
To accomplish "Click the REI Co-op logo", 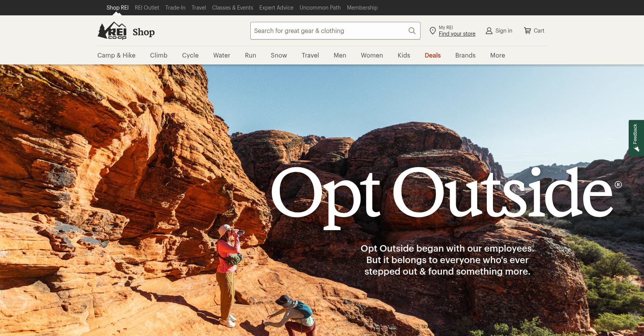I will (x=112, y=31).
